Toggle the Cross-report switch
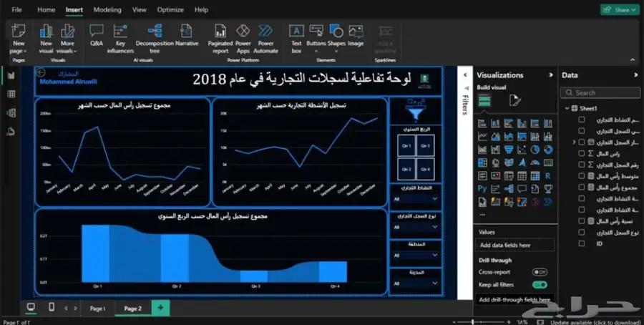The width and height of the screenshot is (644, 325). (540, 272)
